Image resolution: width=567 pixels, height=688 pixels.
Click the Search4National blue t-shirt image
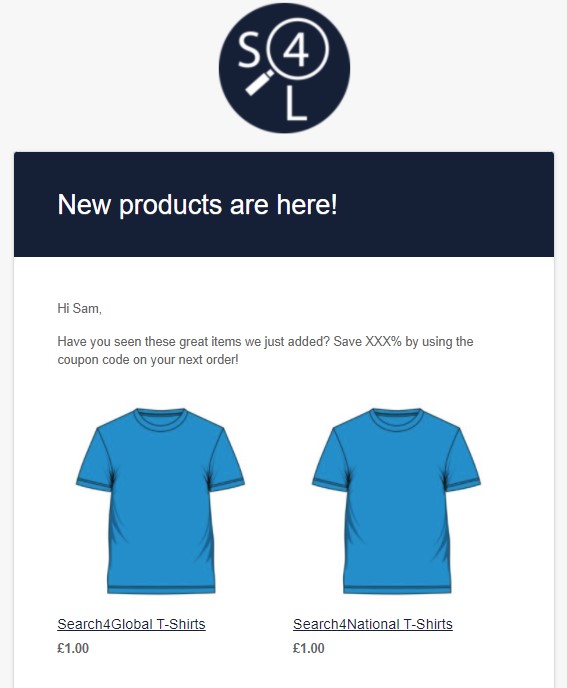(x=396, y=501)
